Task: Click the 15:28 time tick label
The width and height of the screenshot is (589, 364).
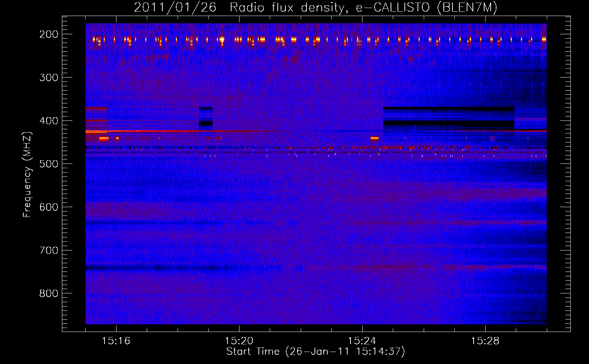Action: point(485,341)
